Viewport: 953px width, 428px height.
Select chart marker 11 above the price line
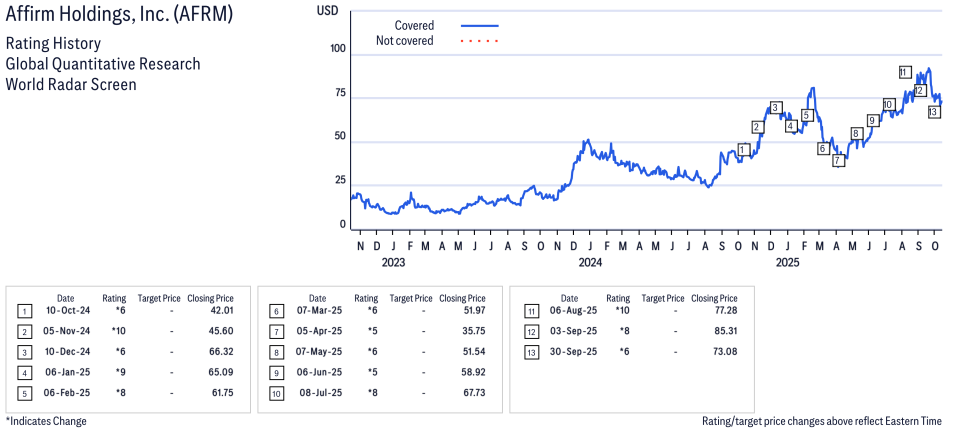pyautogui.click(x=904, y=72)
